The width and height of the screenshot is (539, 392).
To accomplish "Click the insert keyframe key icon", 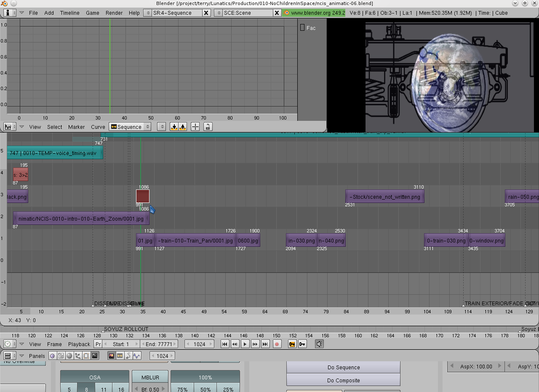I will point(292,344).
